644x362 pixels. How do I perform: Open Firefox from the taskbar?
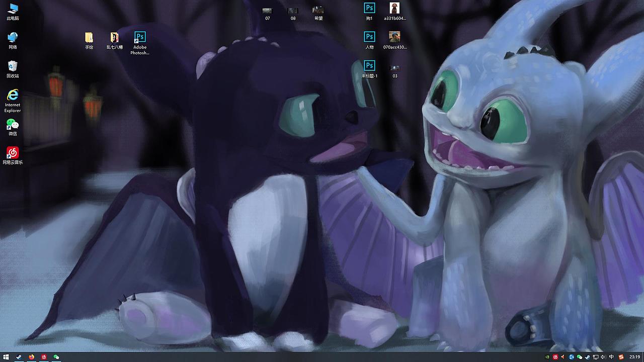(31, 357)
